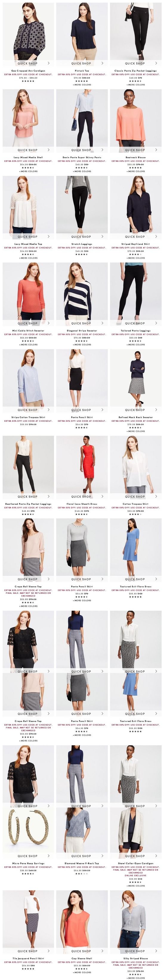Open Quick Shop for Devin Ponte Super Skinny Pants
The image size is (164, 980).
[81, 150]
